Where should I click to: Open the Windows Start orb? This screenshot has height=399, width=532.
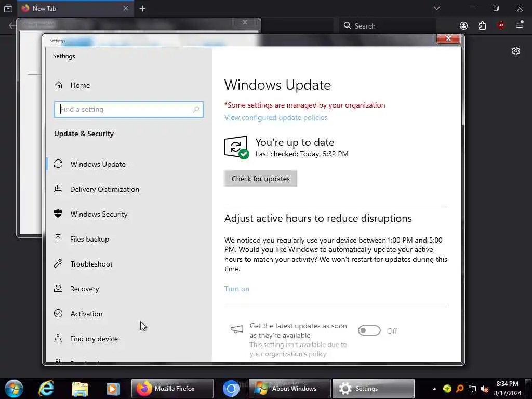point(14,389)
